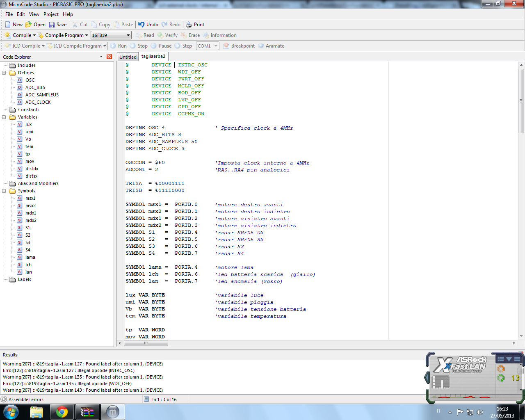Select ADC_SAMPLEUS define in Code Explorer
This screenshot has height=420, width=525.
(x=42, y=95)
